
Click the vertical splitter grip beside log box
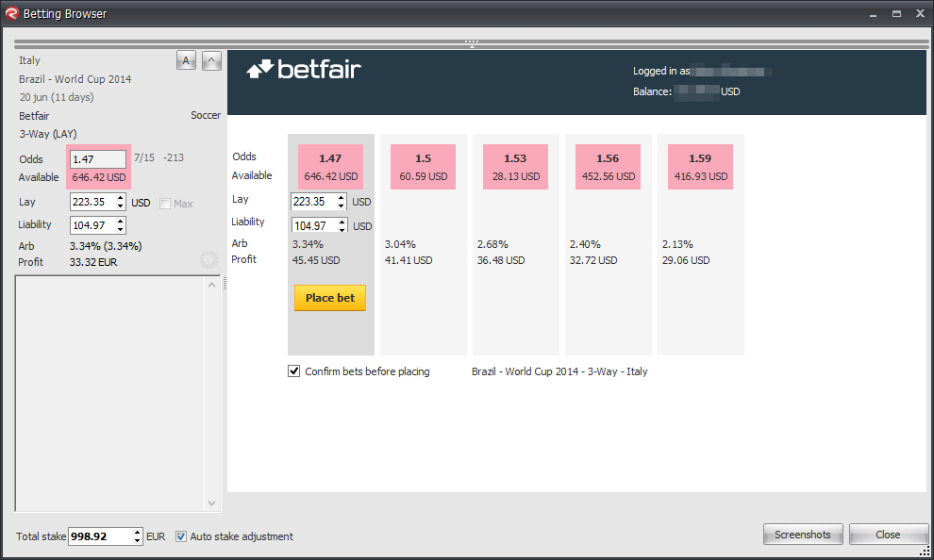225,284
